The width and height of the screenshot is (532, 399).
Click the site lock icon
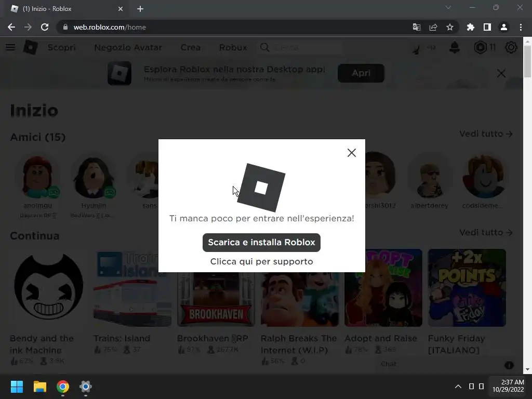tap(65, 27)
